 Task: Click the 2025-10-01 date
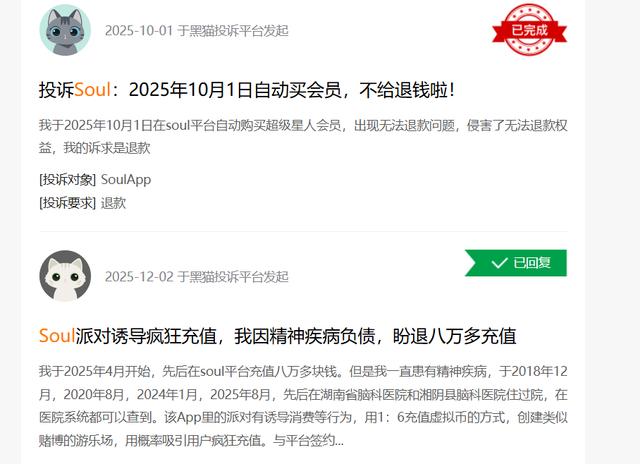pos(139,31)
